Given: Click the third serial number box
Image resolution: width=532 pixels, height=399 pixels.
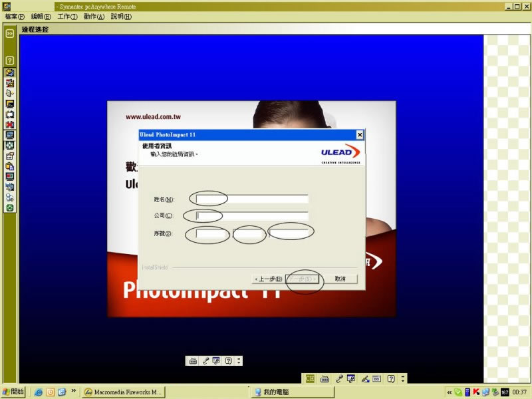Looking at the screenshot, I should coord(289,233).
